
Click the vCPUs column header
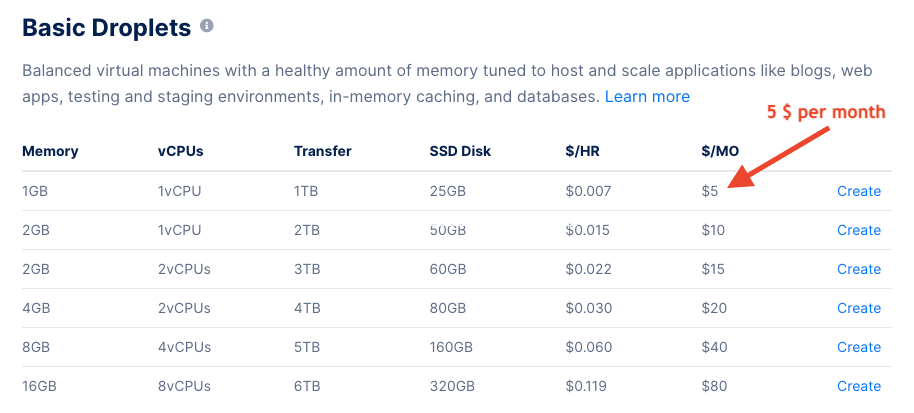pyautogui.click(x=181, y=151)
